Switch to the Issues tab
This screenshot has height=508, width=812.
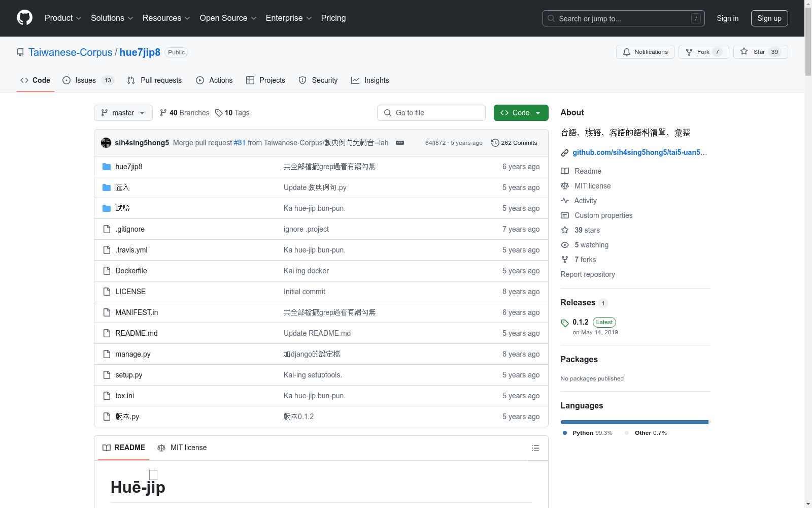(x=88, y=80)
